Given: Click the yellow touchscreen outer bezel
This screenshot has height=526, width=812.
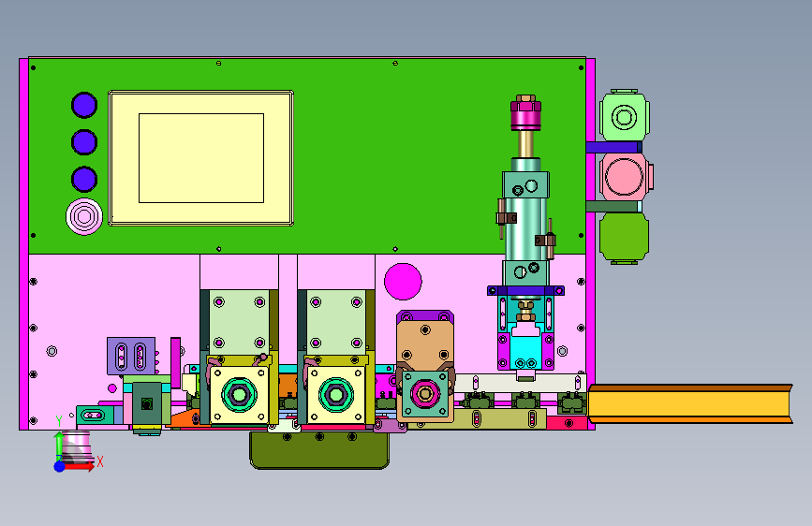Looking at the screenshot, I should (201, 158).
